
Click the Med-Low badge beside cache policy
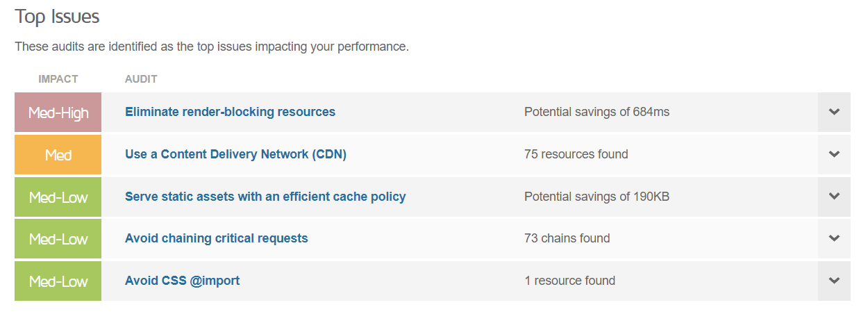coord(58,197)
